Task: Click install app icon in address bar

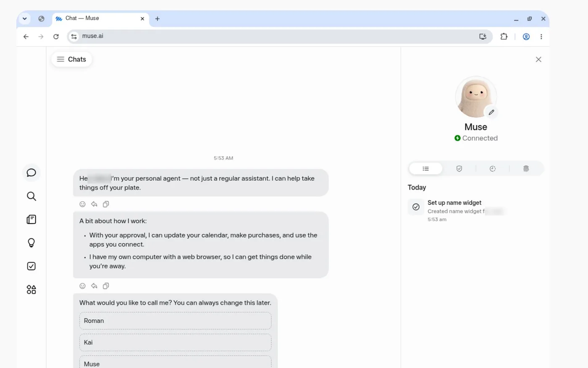Action: 483,37
